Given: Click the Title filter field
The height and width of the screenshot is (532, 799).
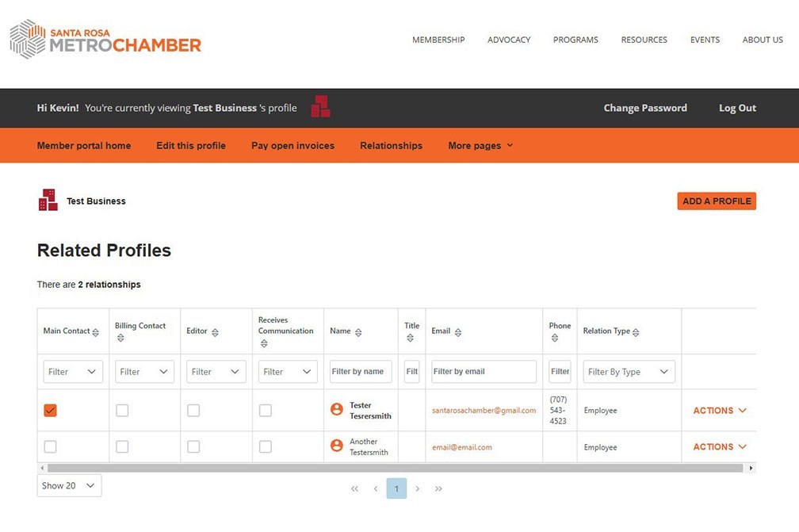Looking at the screenshot, I should click(x=411, y=372).
